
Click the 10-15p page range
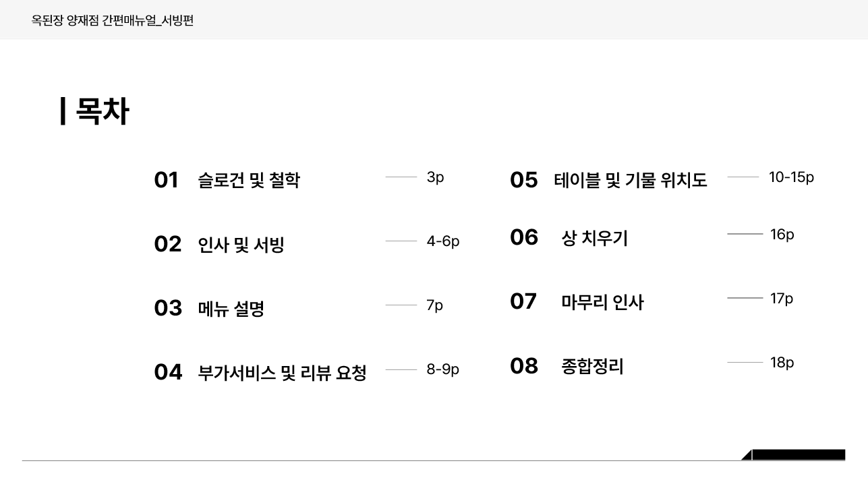[791, 177]
